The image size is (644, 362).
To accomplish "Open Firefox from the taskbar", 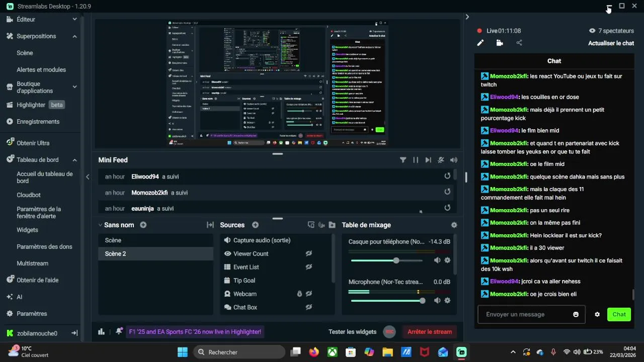I will (x=314, y=352).
